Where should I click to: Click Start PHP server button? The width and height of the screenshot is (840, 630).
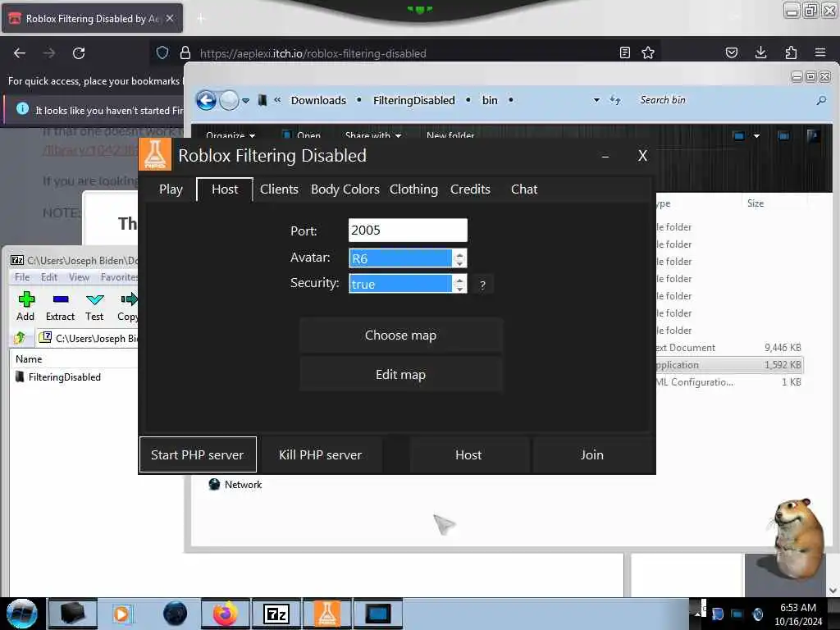click(198, 454)
